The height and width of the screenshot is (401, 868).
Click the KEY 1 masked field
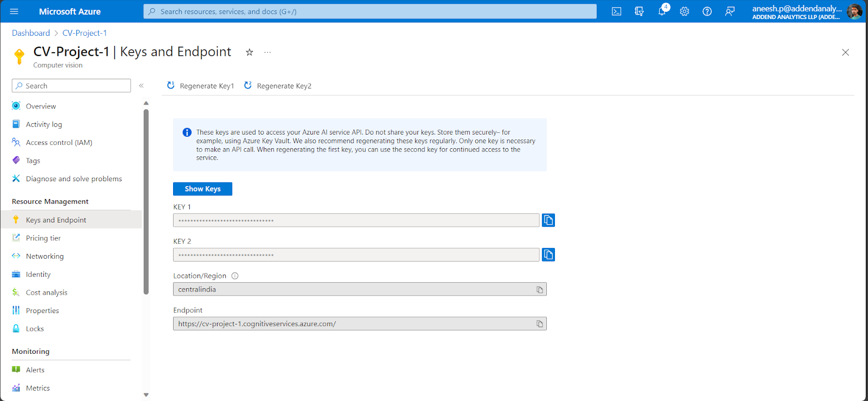[356, 220]
